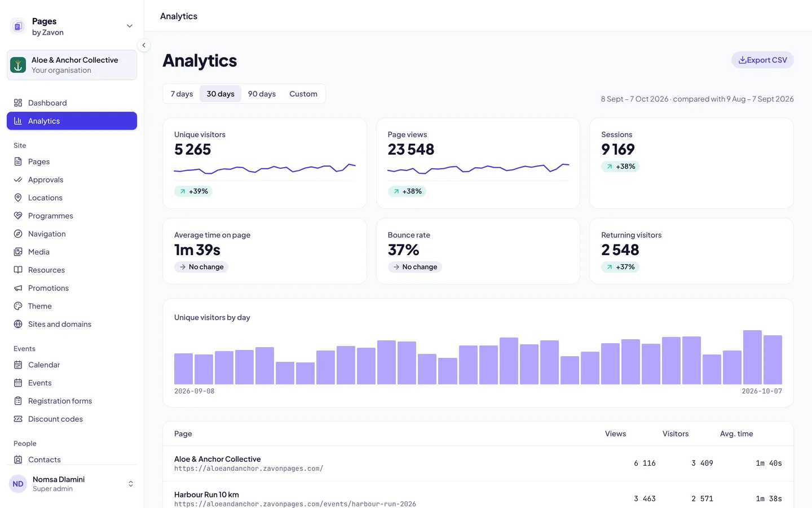Click the Analytics bar chart icon
The height and width of the screenshot is (508, 812).
click(x=18, y=121)
